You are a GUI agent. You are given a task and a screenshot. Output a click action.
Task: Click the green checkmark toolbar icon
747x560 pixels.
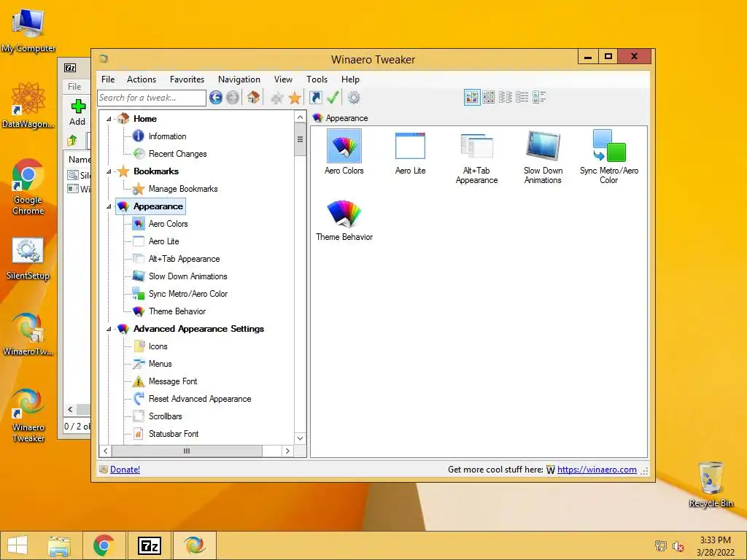click(x=333, y=98)
